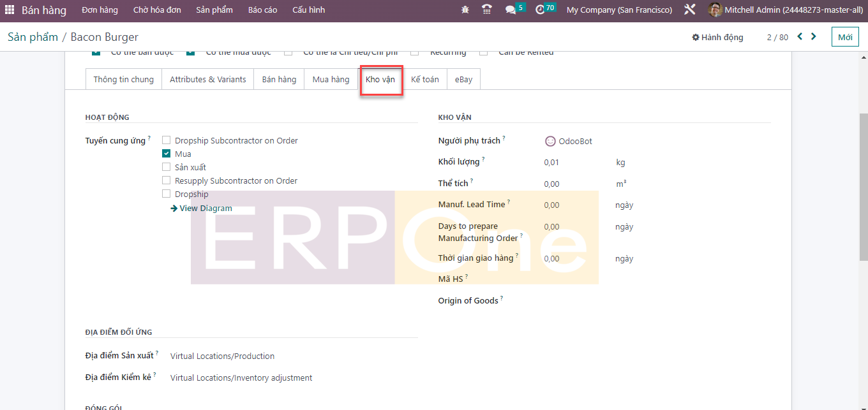Enable Dropship Subcontractor on Order checkbox

click(x=167, y=140)
